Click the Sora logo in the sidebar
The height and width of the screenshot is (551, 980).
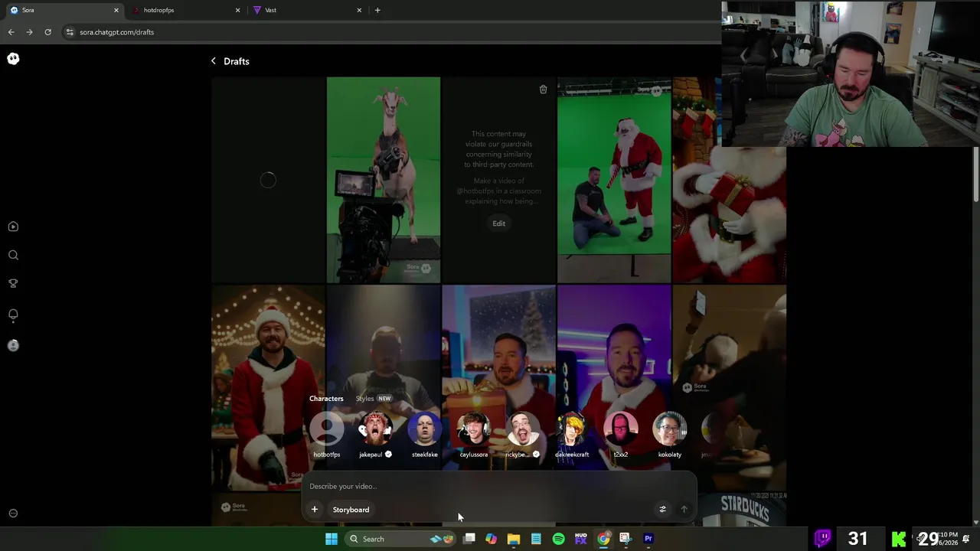tap(13, 59)
